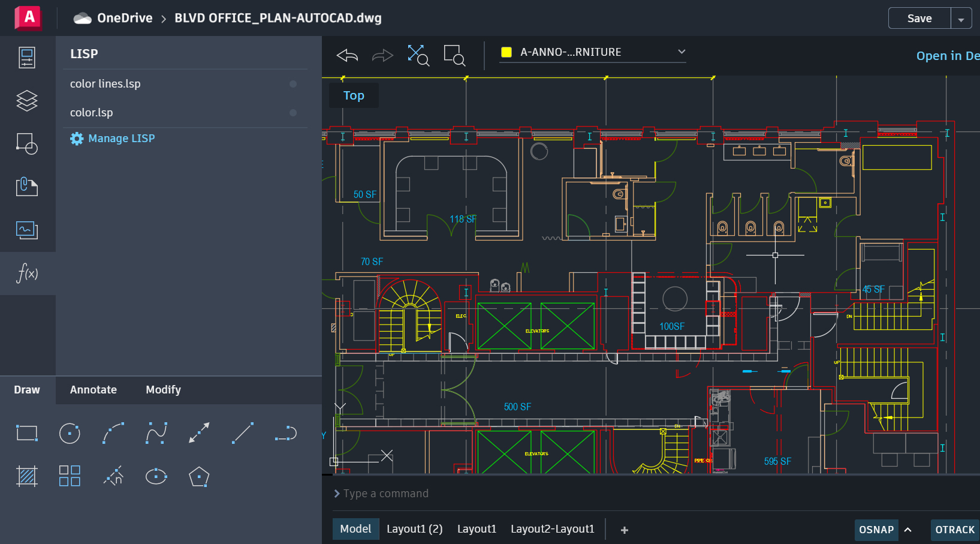Select the Polygon draw tool
This screenshot has height=544, width=980.
click(198, 476)
